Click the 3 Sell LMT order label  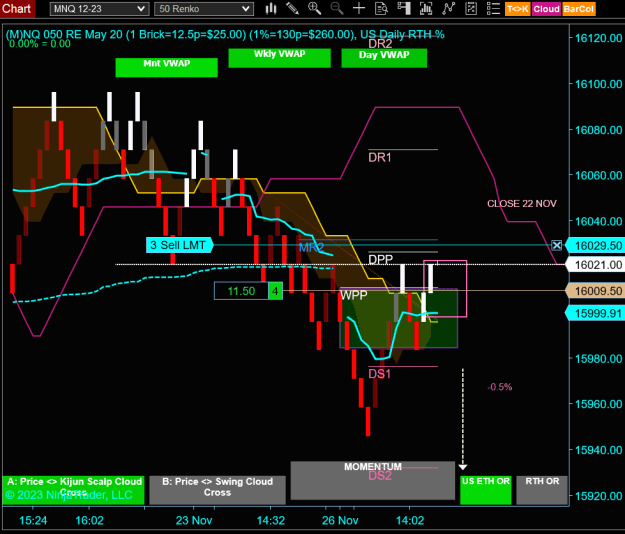pos(180,245)
